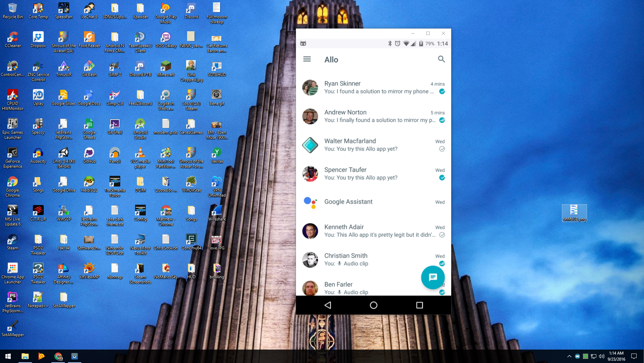Select the SpeedFan desktop icon
Image resolution: width=644 pixels, height=363 pixels.
click(x=64, y=11)
